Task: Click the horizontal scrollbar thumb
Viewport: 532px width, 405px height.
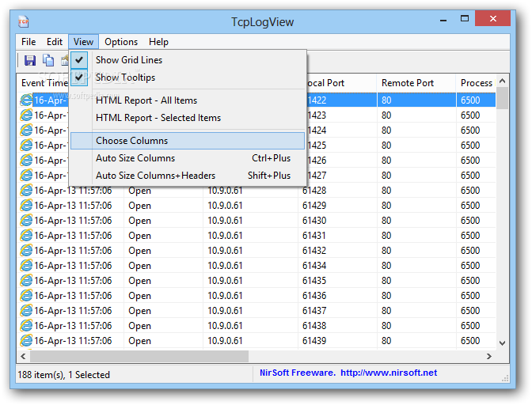Action: point(139,356)
